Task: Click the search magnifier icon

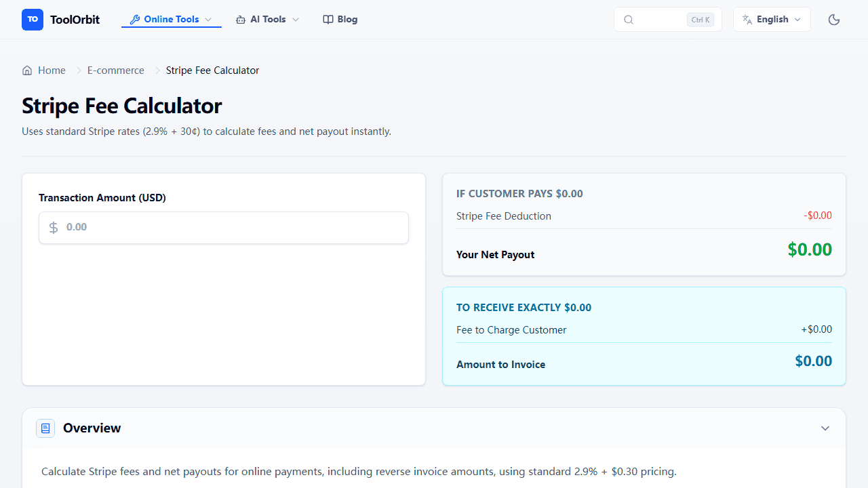Action: click(x=629, y=20)
